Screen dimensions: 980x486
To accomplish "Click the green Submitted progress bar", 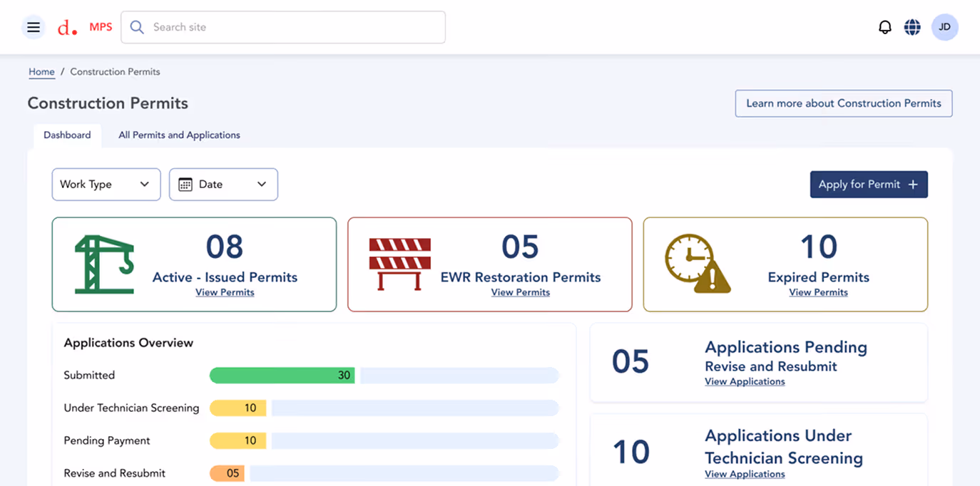I will point(282,375).
